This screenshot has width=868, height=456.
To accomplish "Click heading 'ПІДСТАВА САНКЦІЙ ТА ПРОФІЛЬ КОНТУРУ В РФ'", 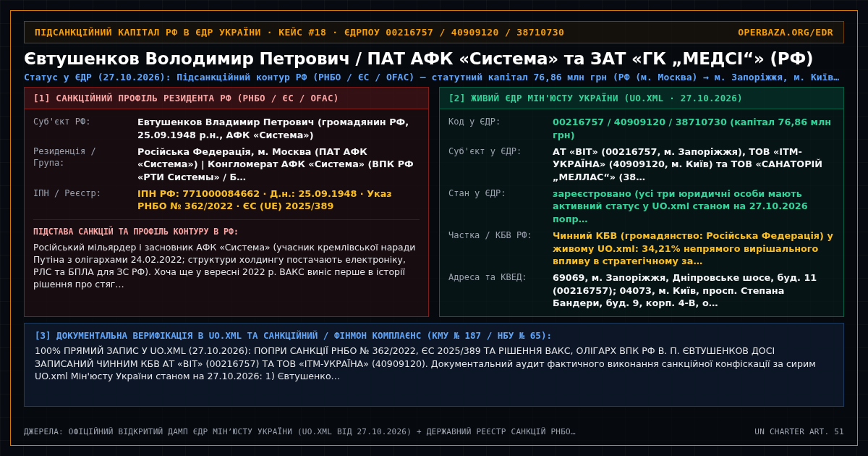I will pos(136,232).
